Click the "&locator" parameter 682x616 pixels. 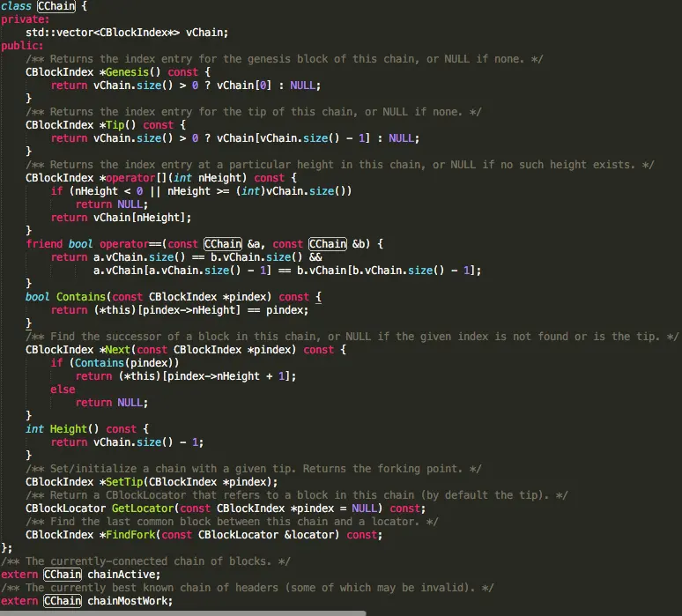point(309,535)
